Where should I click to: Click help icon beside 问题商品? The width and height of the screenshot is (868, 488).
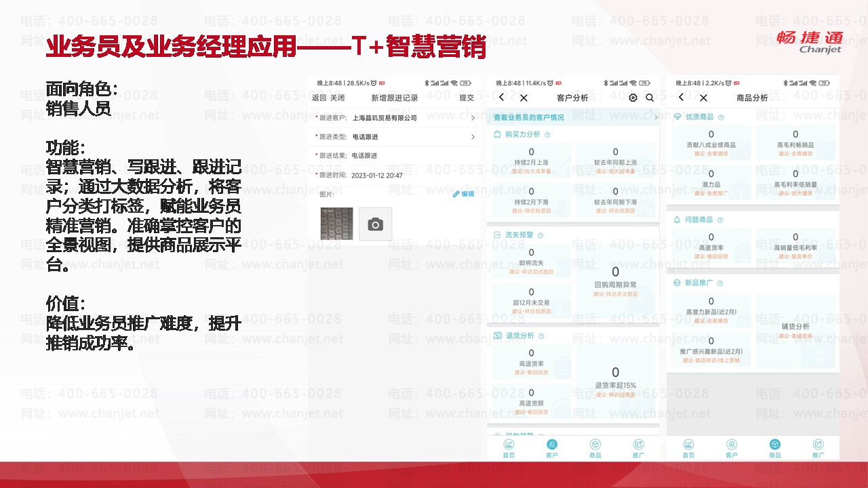(x=721, y=220)
